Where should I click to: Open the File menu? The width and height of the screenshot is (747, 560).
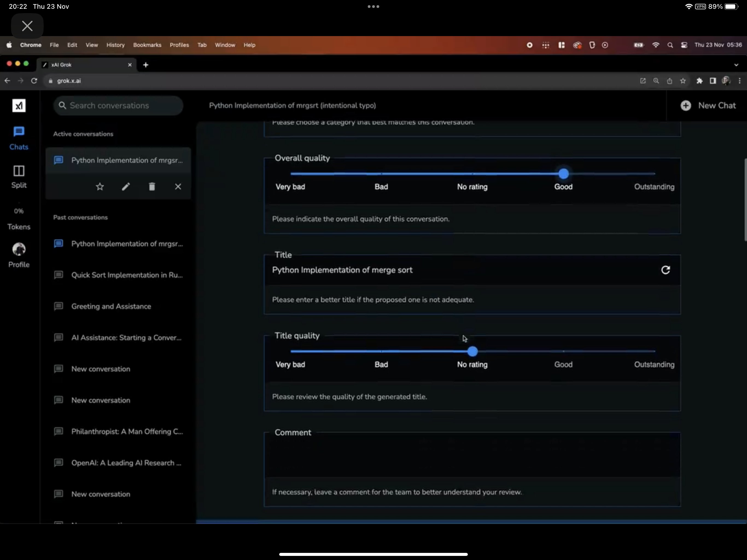click(x=54, y=45)
